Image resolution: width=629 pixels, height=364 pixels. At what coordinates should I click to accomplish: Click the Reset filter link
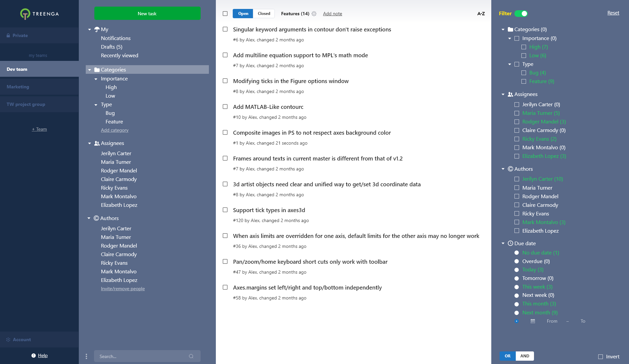pyautogui.click(x=613, y=13)
